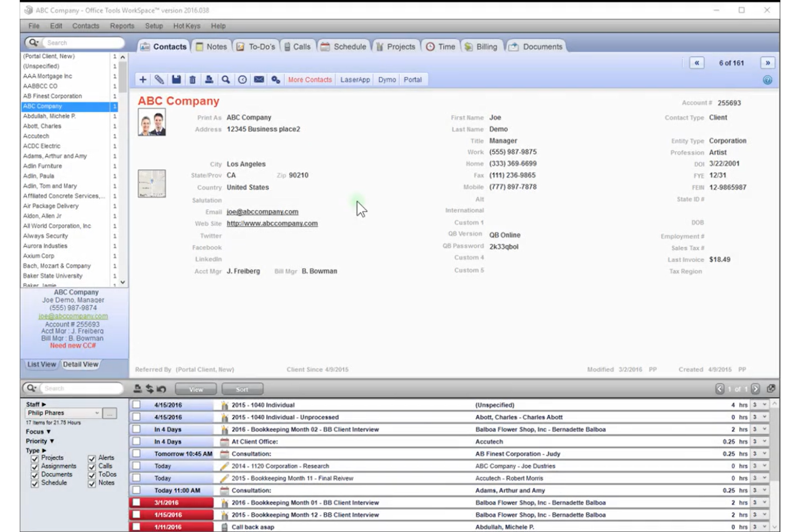Image resolution: width=798 pixels, height=532 pixels.
Task: Uncheck the Documents type checkbox
Action: (35, 475)
